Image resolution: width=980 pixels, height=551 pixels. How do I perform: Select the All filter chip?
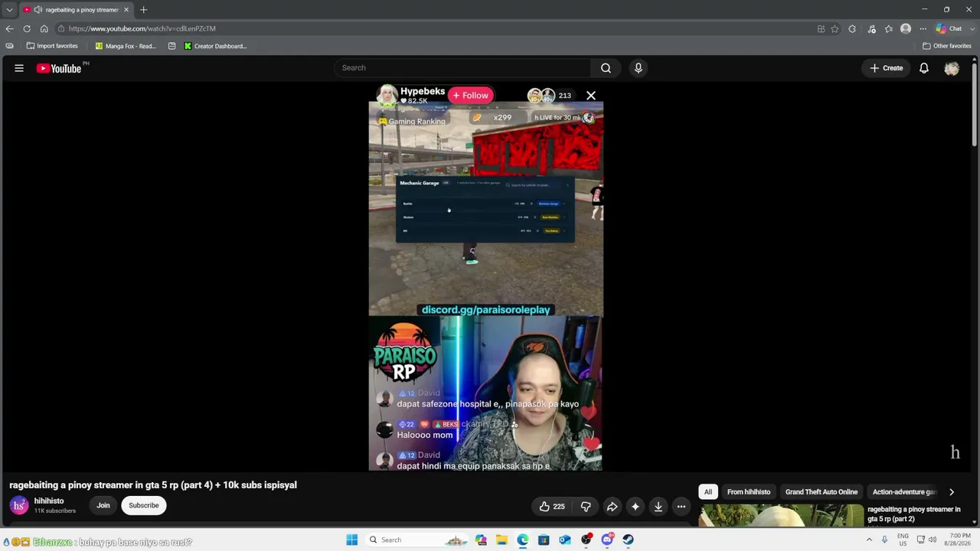click(708, 492)
